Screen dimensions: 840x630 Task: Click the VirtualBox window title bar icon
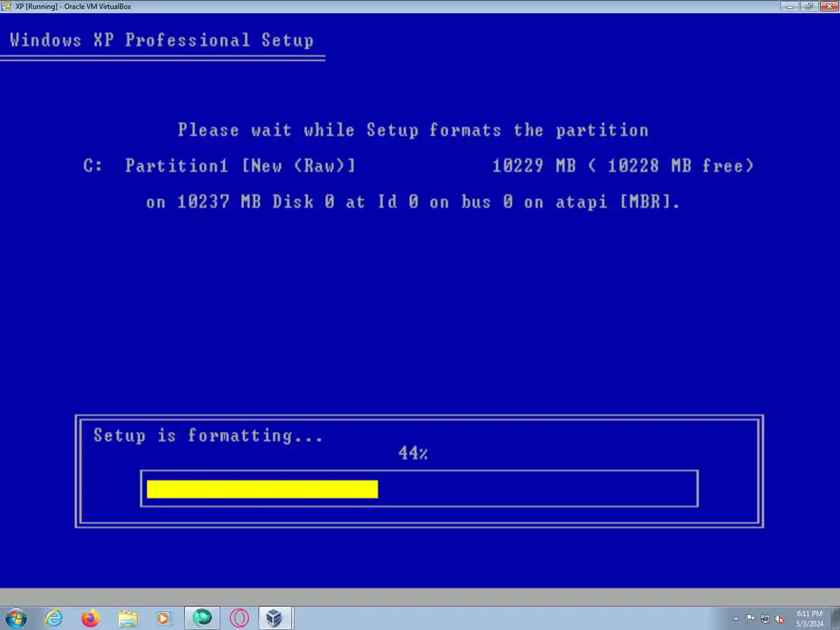coord(6,6)
